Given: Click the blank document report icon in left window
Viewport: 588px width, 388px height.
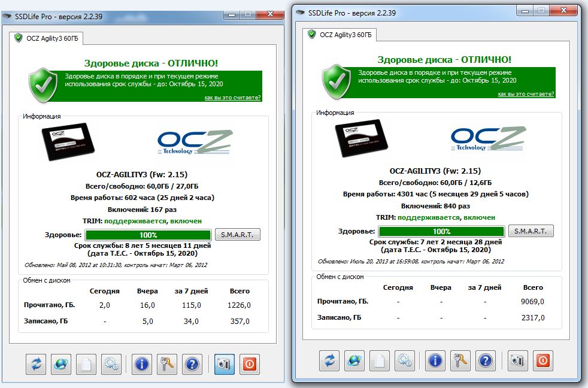Looking at the screenshot, I should click(x=86, y=364).
